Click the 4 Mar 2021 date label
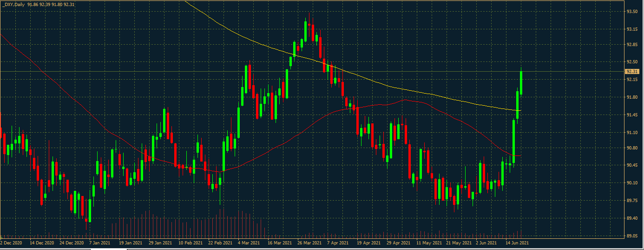The height and width of the screenshot is (250, 644). click(x=249, y=243)
